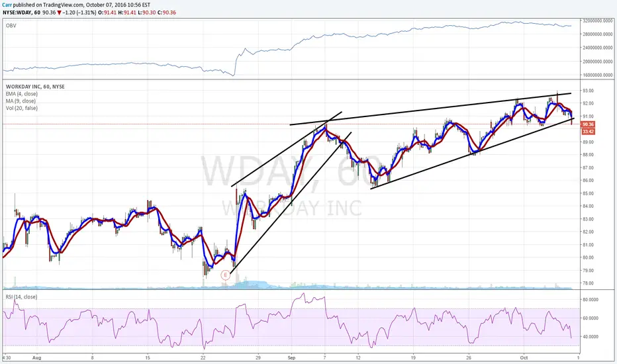Click the 79.00 price axis label
Image resolution: width=617 pixels, height=364 pixels.
pyautogui.click(x=589, y=271)
